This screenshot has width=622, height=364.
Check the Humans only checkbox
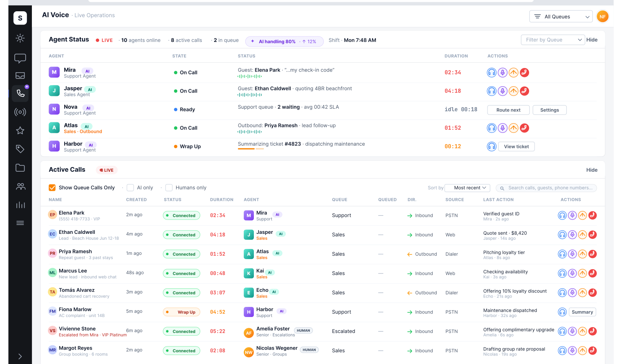[169, 188]
